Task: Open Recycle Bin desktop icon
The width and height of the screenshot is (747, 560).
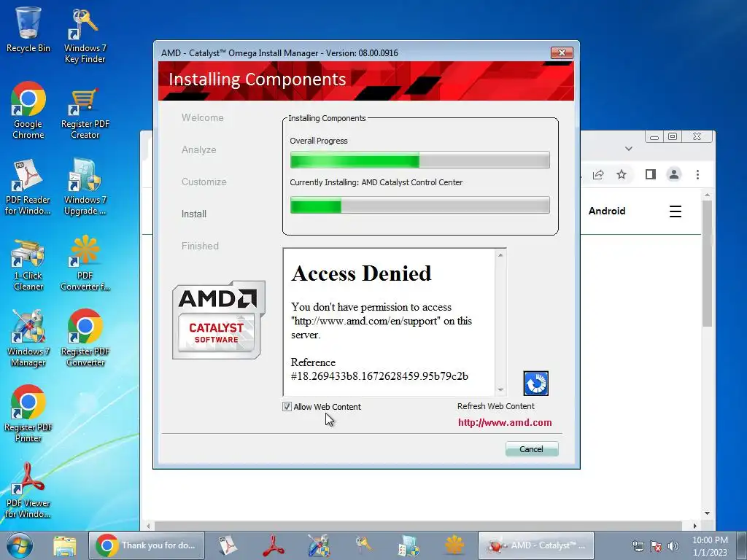Action: 28,29
